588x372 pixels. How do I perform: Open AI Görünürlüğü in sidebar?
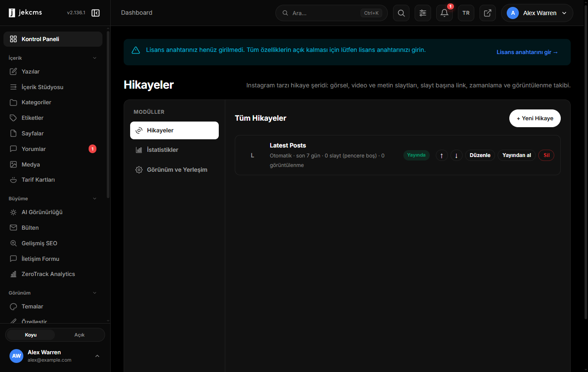pyautogui.click(x=53, y=212)
